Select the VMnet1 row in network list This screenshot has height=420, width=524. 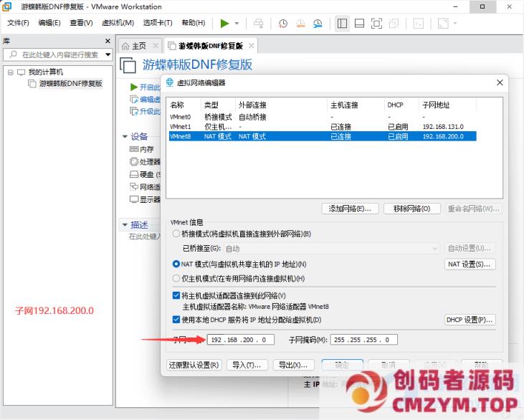click(323, 127)
